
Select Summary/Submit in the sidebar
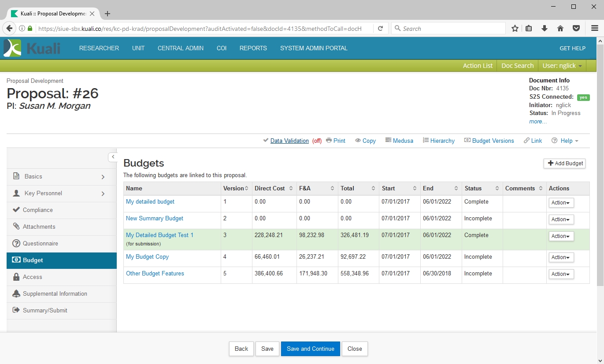pyautogui.click(x=45, y=311)
